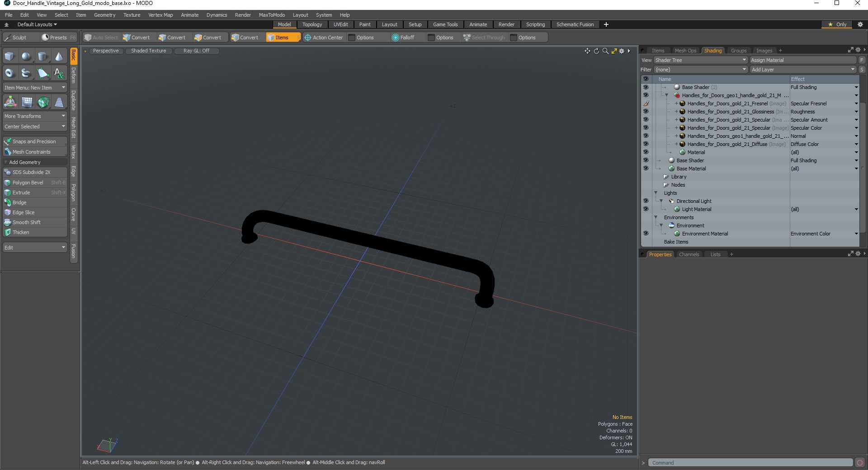
Task: Maximize the viewport with expand icon
Action: tap(614, 51)
